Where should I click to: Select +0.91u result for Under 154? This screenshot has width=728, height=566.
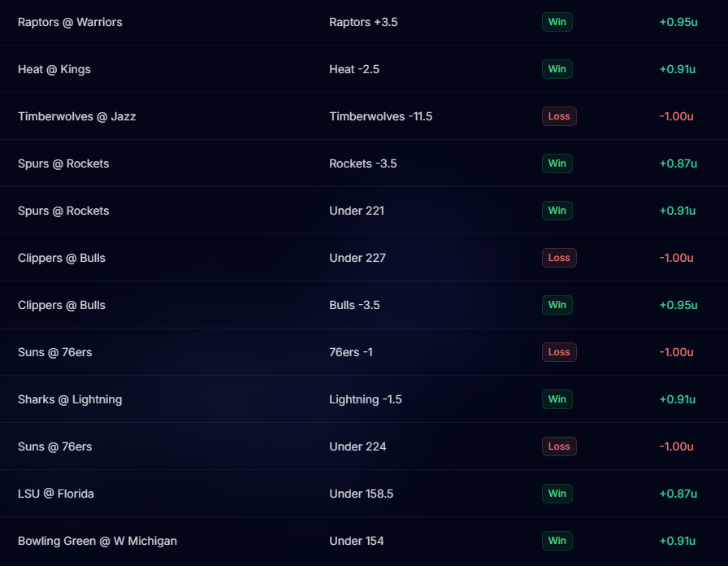(678, 541)
